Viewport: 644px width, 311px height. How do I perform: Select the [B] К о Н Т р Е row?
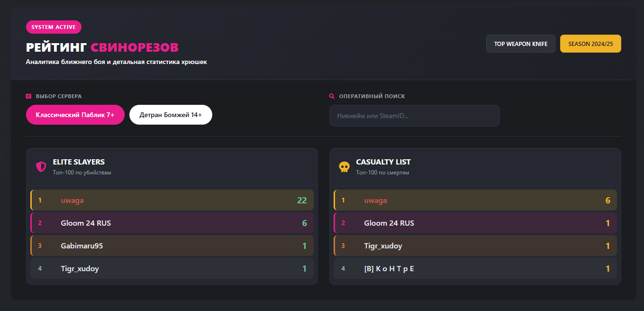point(389,268)
